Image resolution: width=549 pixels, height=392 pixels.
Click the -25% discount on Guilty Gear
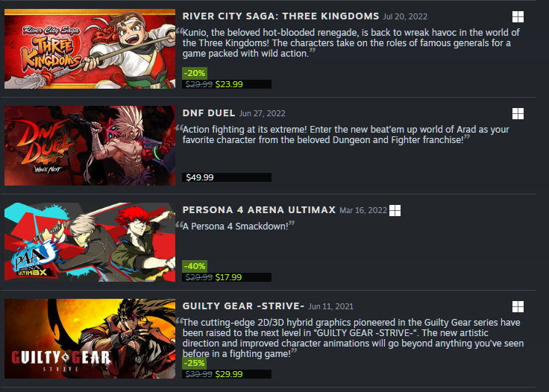[x=195, y=363]
